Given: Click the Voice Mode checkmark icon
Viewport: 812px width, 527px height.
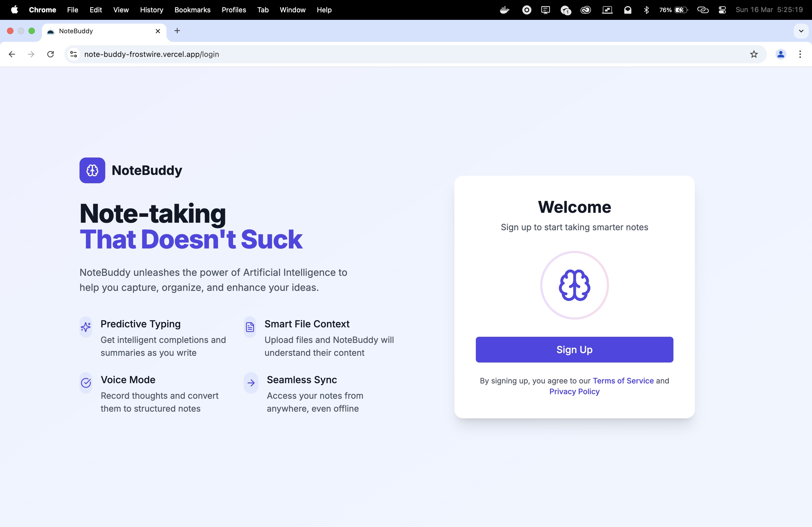Looking at the screenshot, I should [86, 383].
